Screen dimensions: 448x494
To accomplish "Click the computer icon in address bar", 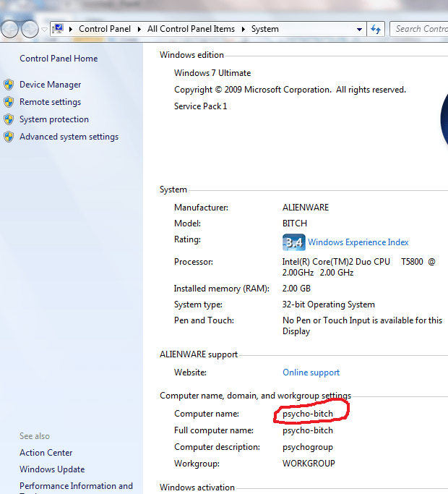I will [x=58, y=29].
